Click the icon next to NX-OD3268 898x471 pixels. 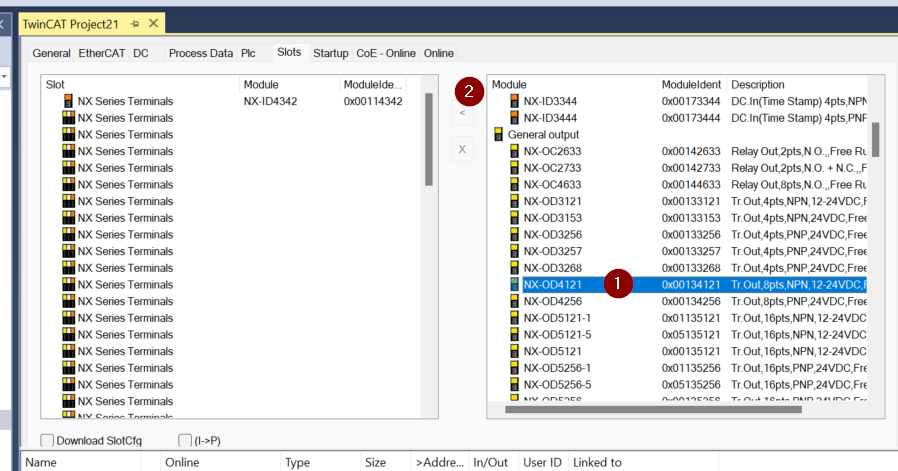pyautogui.click(x=514, y=268)
